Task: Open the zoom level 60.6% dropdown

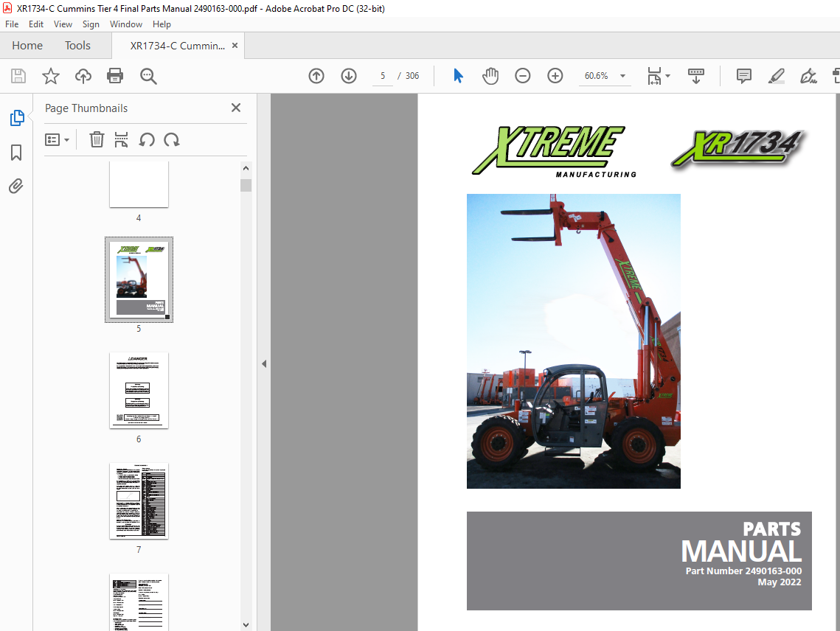Action: [622, 76]
